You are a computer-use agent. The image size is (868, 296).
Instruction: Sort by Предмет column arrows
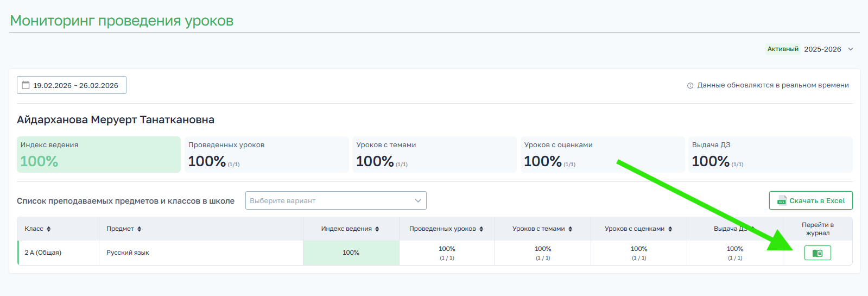click(x=140, y=229)
